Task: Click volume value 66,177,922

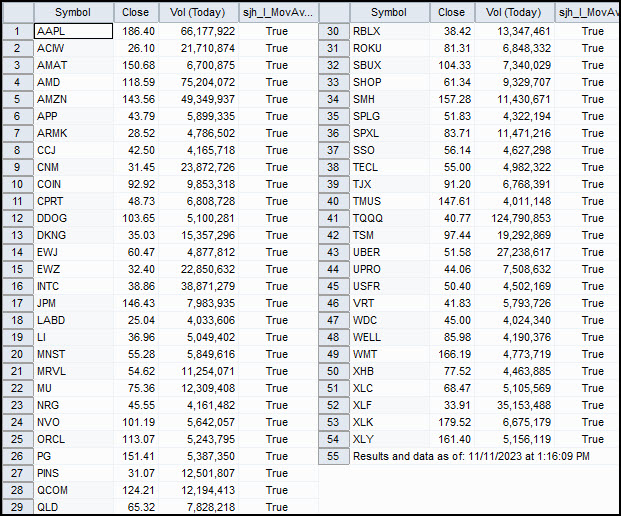Action: pyautogui.click(x=198, y=31)
